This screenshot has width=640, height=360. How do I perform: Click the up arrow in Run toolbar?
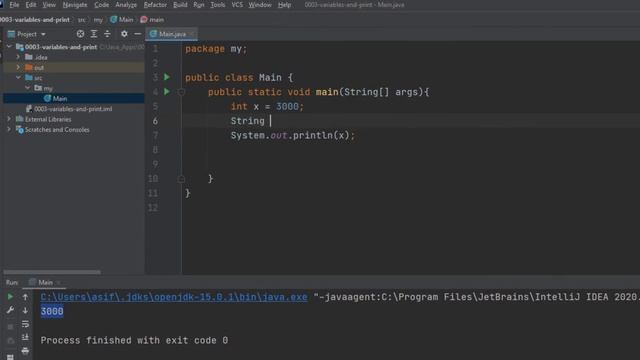(x=25, y=297)
